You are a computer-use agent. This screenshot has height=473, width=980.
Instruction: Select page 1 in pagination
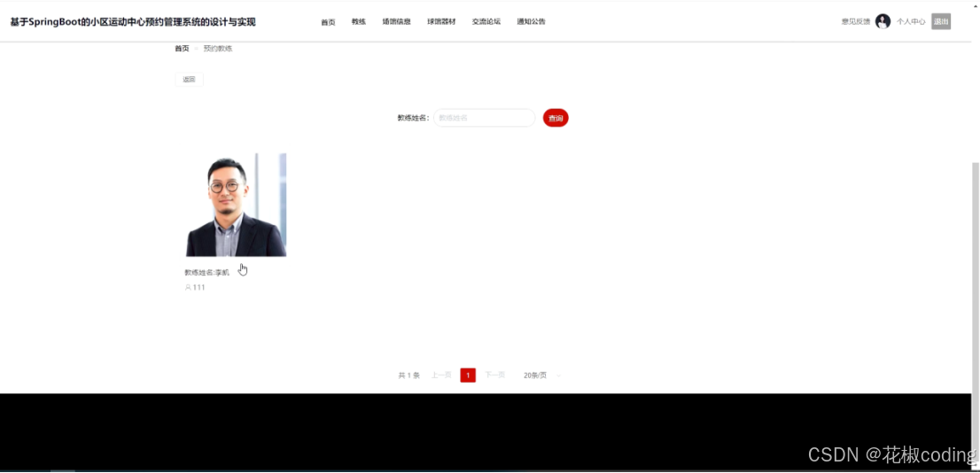(468, 375)
